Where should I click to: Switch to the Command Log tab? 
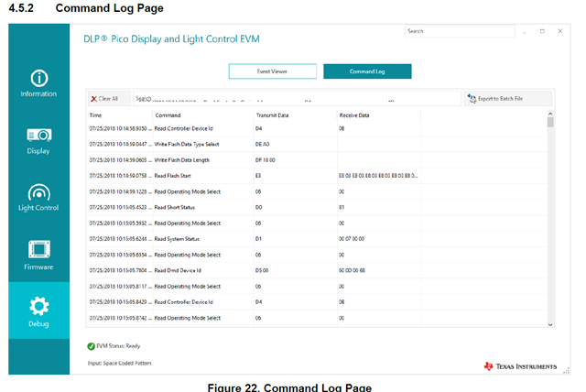(367, 71)
